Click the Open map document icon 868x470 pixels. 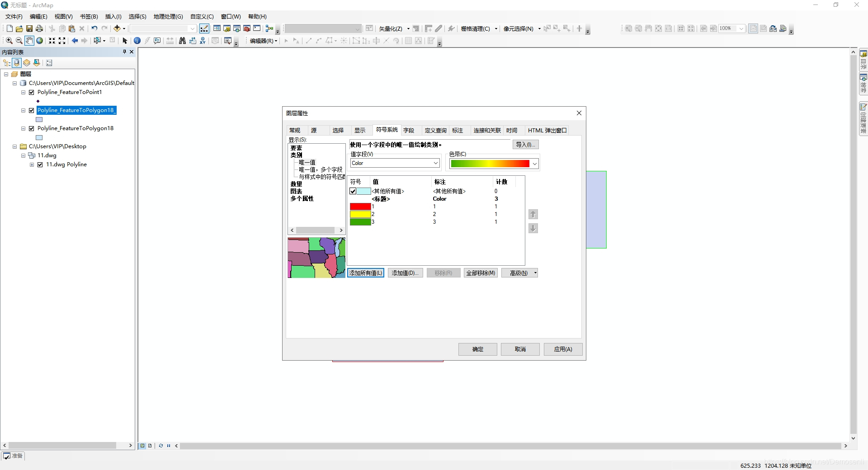point(19,28)
